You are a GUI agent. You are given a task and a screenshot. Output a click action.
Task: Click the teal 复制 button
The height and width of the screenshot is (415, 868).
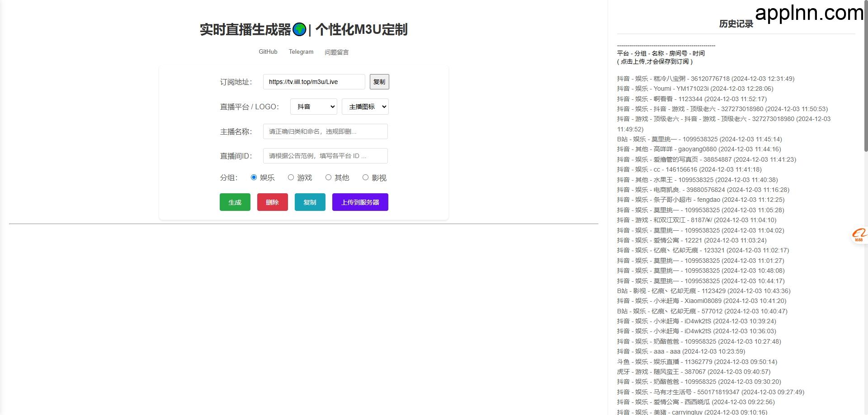(x=310, y=202)
